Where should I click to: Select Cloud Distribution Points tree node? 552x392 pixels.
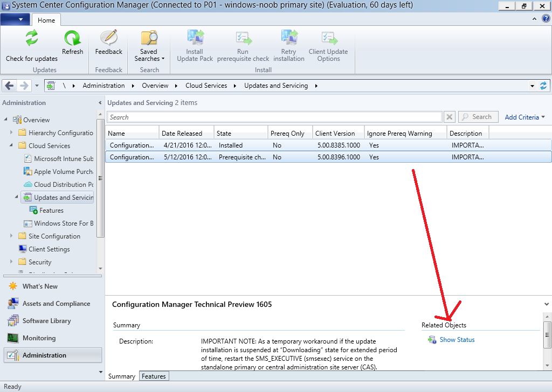pos(58,185)
